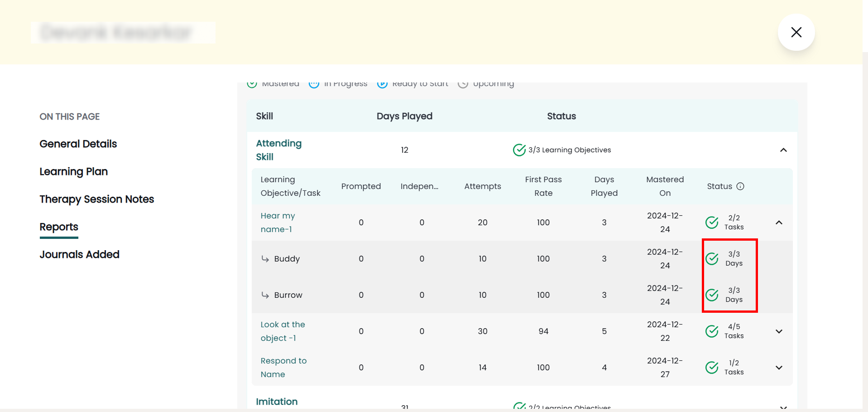
Task: Go to General Details section
Action: [x=78, y=144]
